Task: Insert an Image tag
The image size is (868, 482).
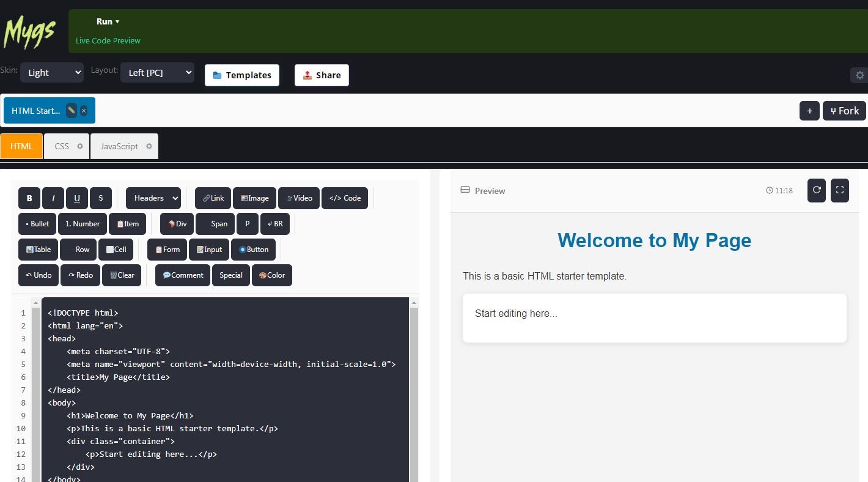Action: [255, 198]
